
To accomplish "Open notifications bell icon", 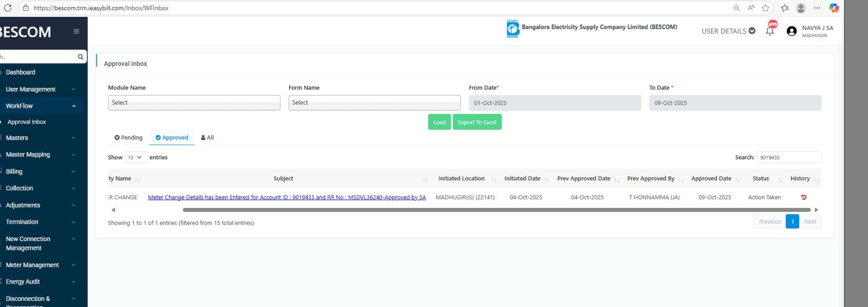I will [x=770, y=31].
